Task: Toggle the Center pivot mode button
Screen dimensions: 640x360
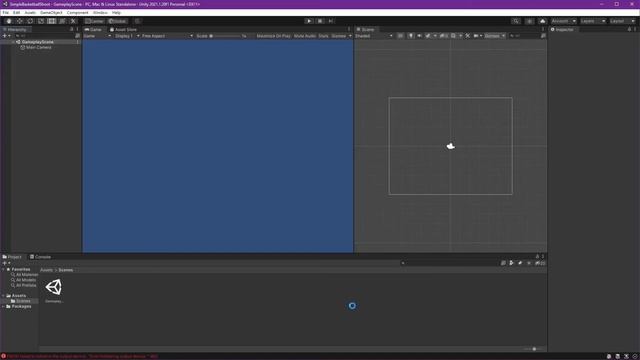Action: (x=95, y=21)
